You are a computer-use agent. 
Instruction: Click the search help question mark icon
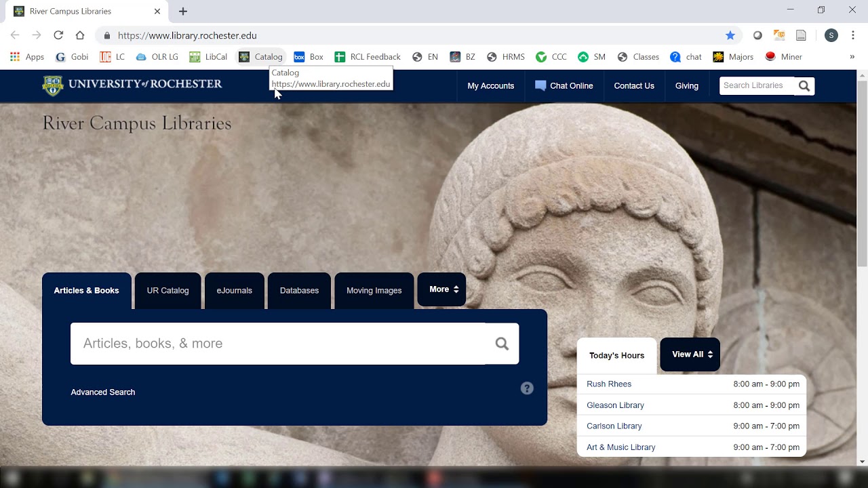click(x=527, y=388)
